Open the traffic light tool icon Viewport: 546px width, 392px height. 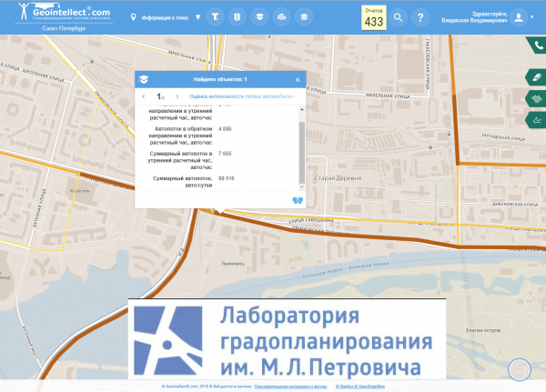point(238,16)
